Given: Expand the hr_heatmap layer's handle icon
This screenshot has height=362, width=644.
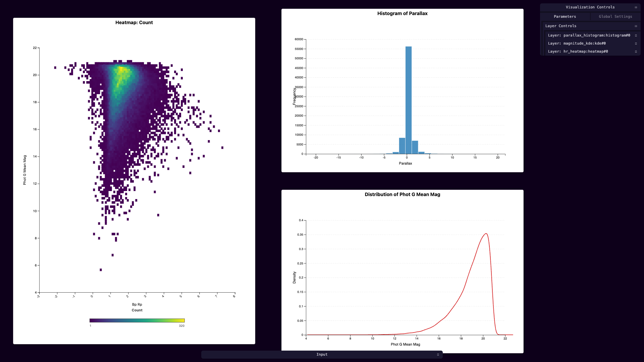Looking at the screenshot, I should 636,52.
